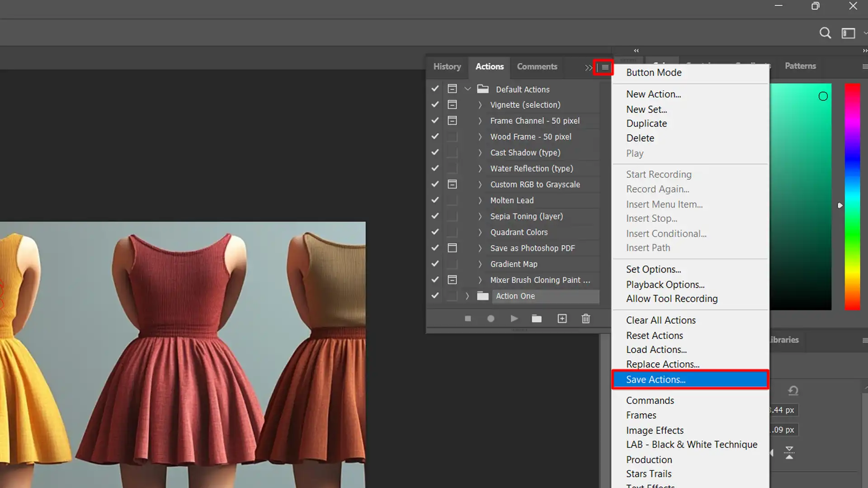
Task: Uncheck the Molten Lead checkmark
Action: click(x=435, y=200)
